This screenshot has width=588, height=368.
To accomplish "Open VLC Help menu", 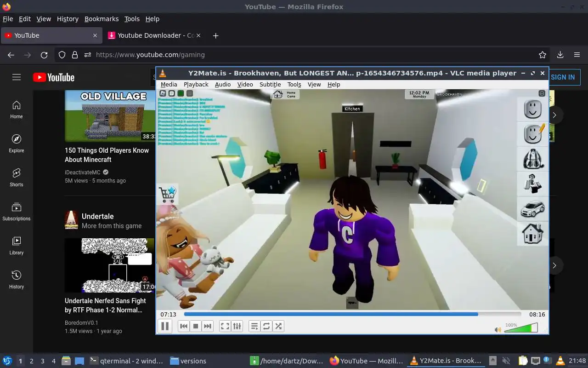I will [x=334, y=84].
